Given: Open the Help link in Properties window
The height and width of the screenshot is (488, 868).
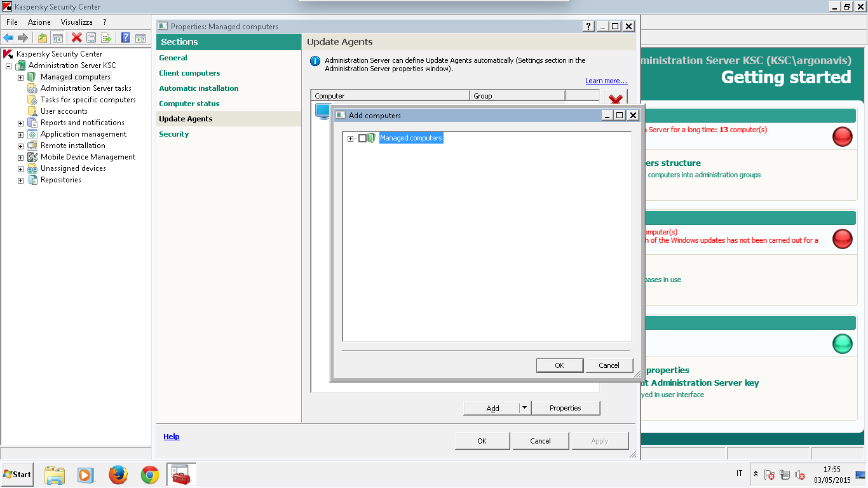Looking at the screenshot, I should coord(172,437).
